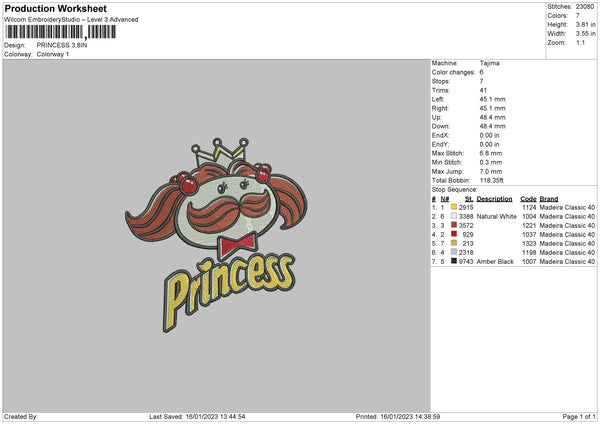Click the Up value 48.4 mm

click(x=492, y=117)
